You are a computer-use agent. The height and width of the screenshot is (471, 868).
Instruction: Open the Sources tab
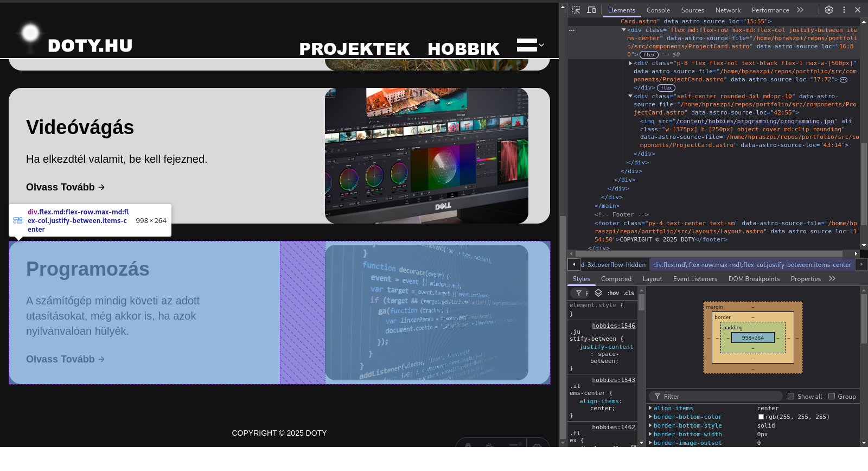pyautogui.click(x=693, y=10)
